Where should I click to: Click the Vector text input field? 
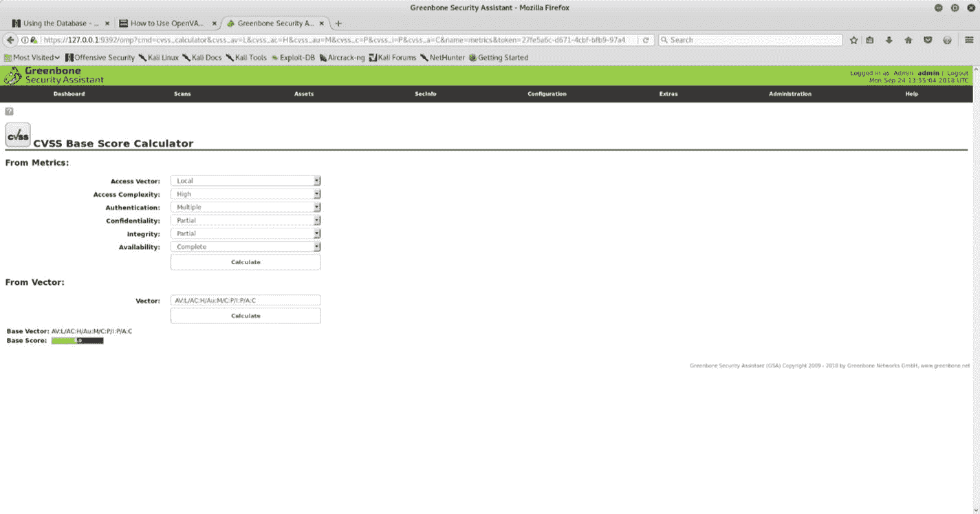pyautogui.click(x=246, y=300)
